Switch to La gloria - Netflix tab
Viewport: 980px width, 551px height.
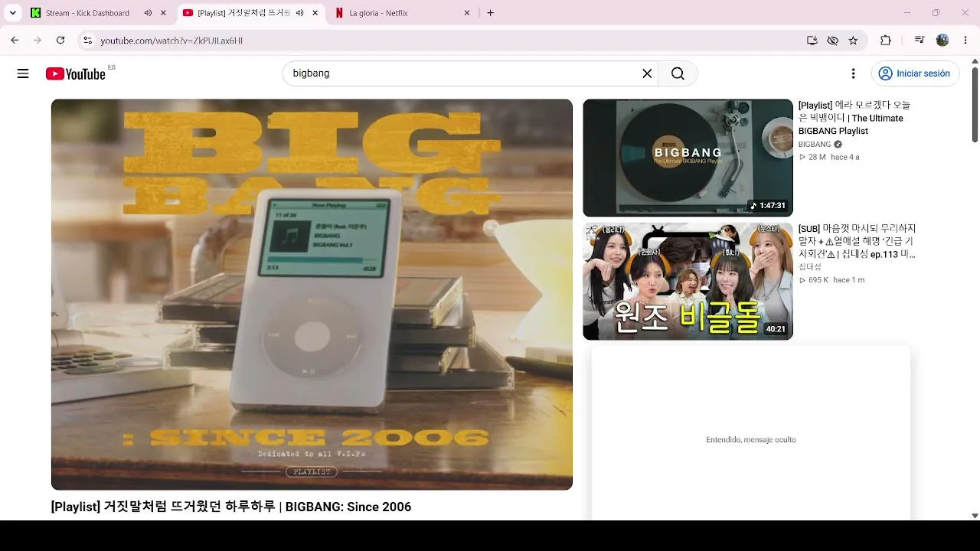(403, 13)
